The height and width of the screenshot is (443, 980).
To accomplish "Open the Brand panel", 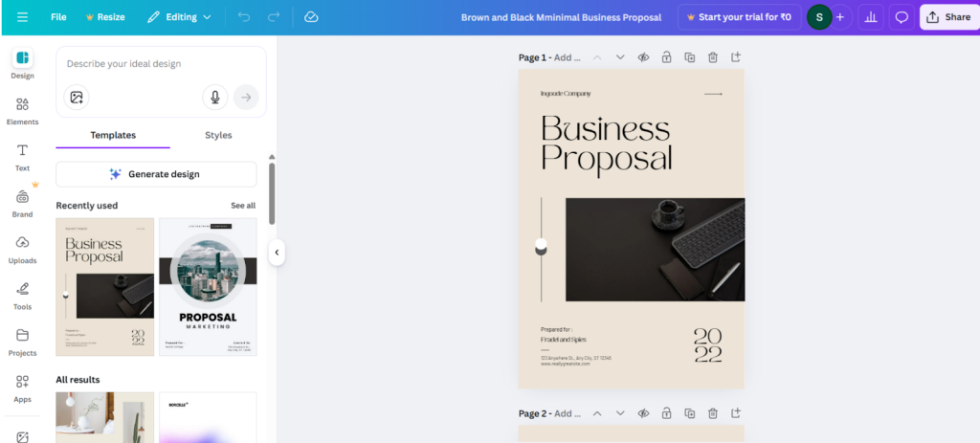I will 23,204.
